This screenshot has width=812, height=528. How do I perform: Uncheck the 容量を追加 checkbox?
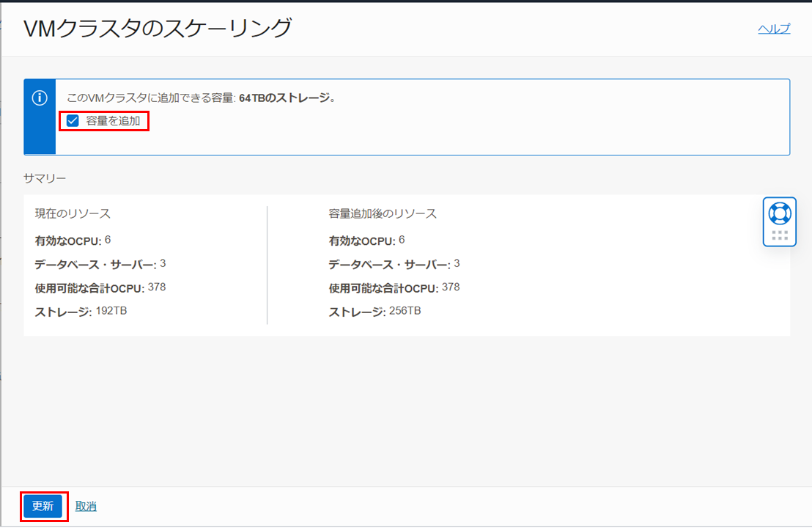click(x=73, y=121)
